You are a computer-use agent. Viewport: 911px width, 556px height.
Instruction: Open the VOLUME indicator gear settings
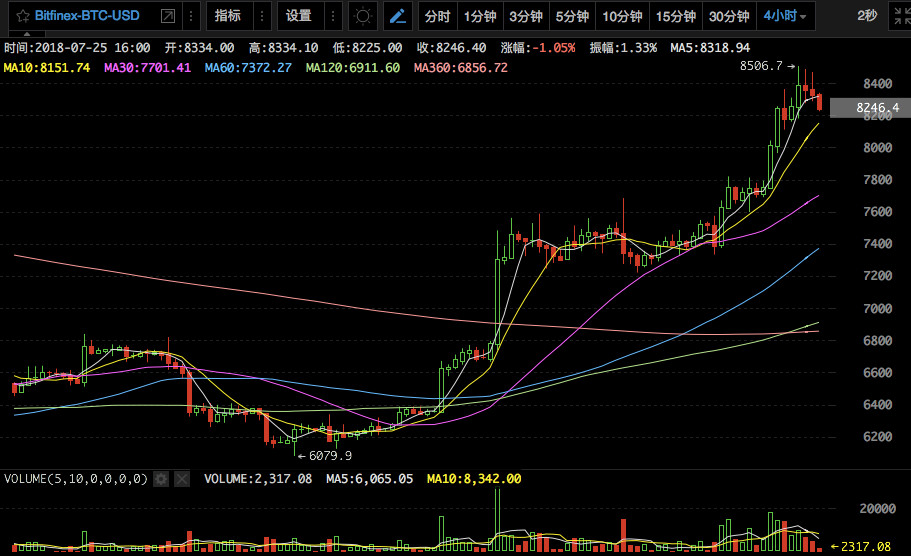(161, 479)
